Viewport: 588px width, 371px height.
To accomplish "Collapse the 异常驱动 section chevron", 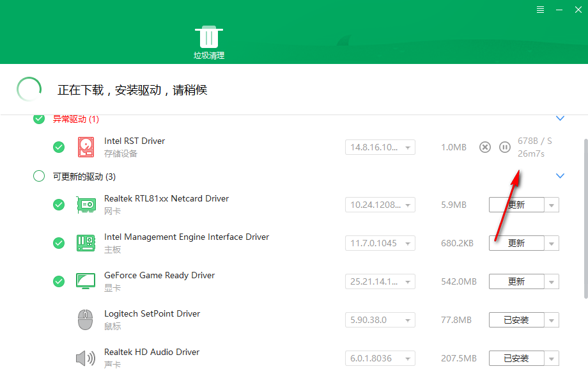I will (x=560, y=118).
